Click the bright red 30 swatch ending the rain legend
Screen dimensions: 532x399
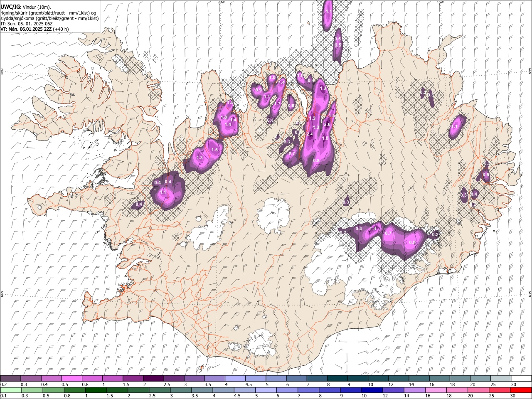click(521, 390)
